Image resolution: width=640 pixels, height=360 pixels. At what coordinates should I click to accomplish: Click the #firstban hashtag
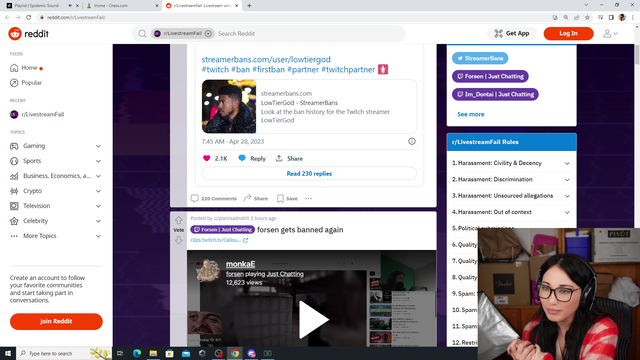point(268,70)
